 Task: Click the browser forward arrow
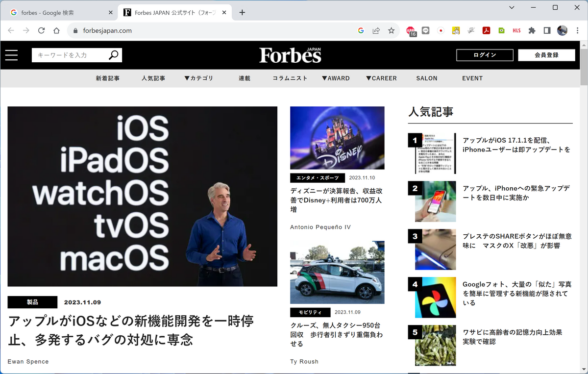point(26,30)
